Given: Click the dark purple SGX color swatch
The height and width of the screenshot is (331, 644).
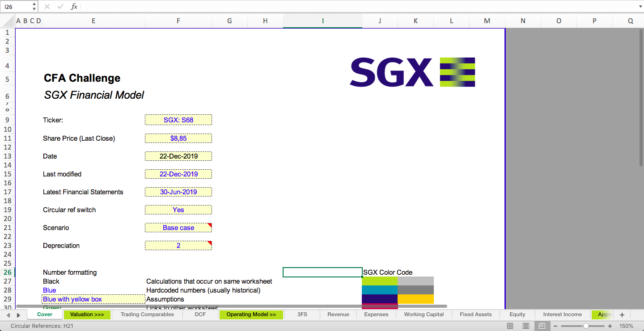Looking at the screenshot, I should click(380, 299).
